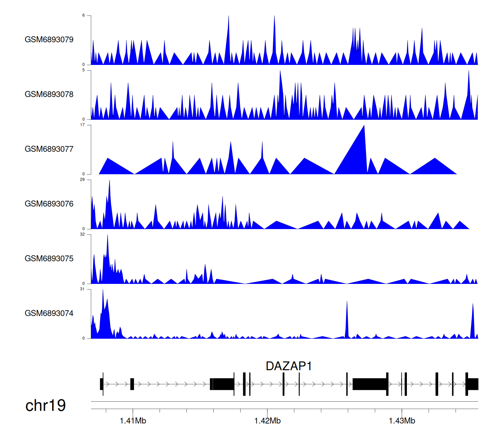Click the DAZAP1 gene name label

pos(289,366)
